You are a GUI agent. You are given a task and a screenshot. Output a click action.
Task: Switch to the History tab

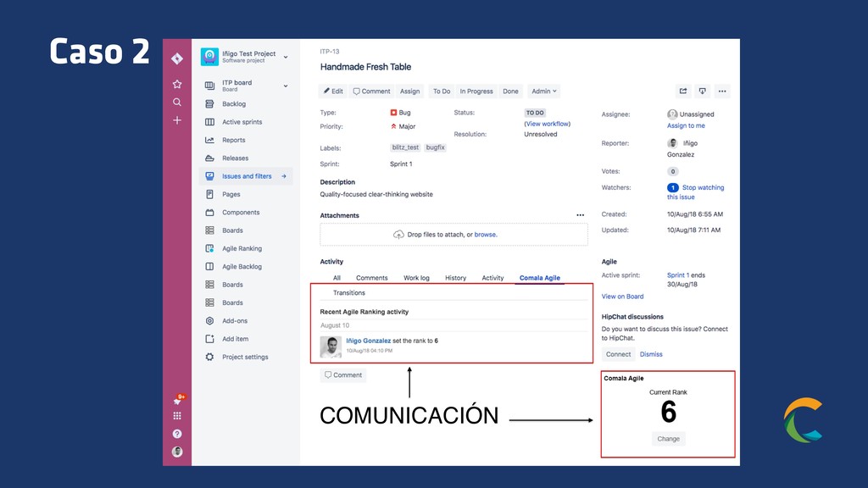(455, 278)
